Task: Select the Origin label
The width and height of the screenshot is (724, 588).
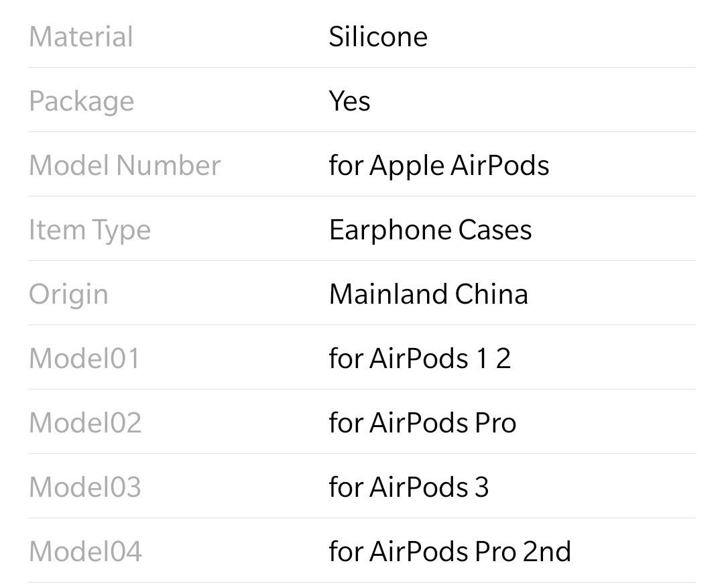Action: [x=68, y=295]
